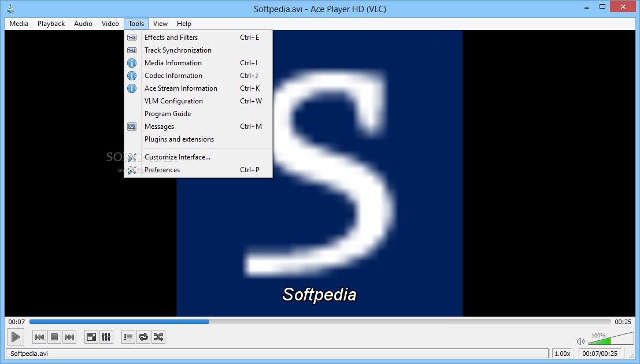640x364 pixels.
Task: Mute audio via speaker icon
Action: [x=580, y=341]
